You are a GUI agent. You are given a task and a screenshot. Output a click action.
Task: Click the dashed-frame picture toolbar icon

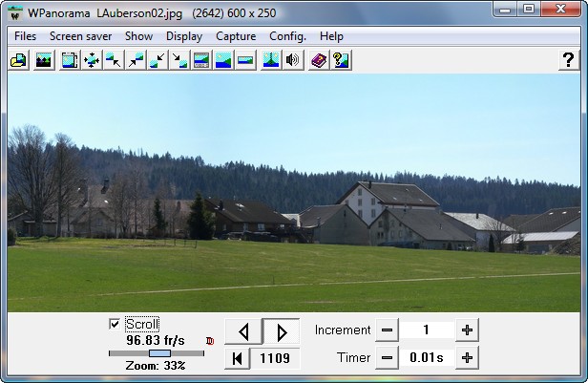70,60
